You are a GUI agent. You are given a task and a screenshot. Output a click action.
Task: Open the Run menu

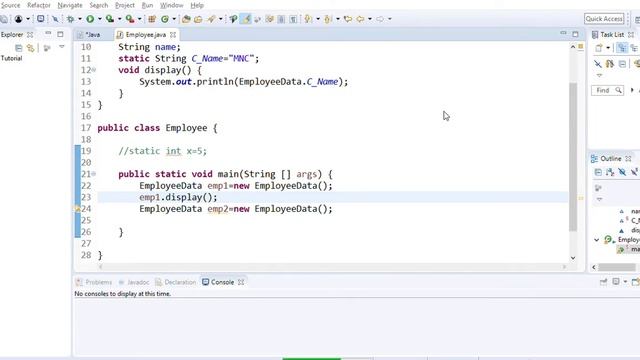pos(147,5)
